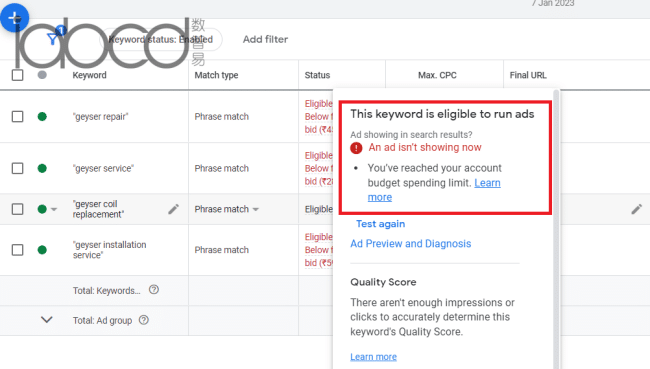
Task: Sort by Final URL column header
Action: tap(528, 75)
